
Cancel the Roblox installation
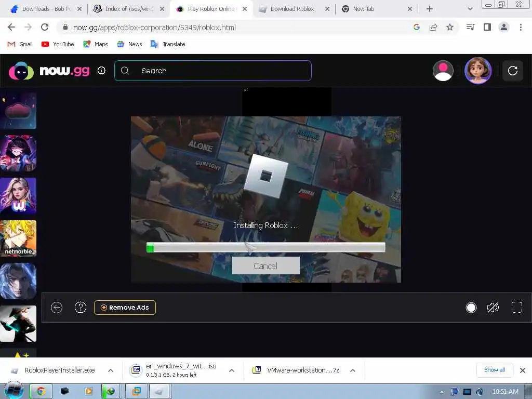point(265,265)
